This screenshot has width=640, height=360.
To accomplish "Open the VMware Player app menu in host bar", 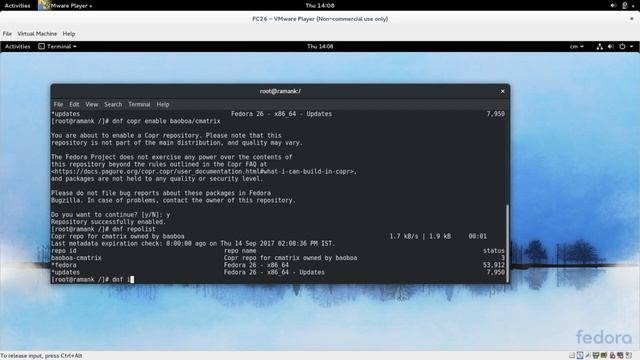I will [x=65, y=6].
